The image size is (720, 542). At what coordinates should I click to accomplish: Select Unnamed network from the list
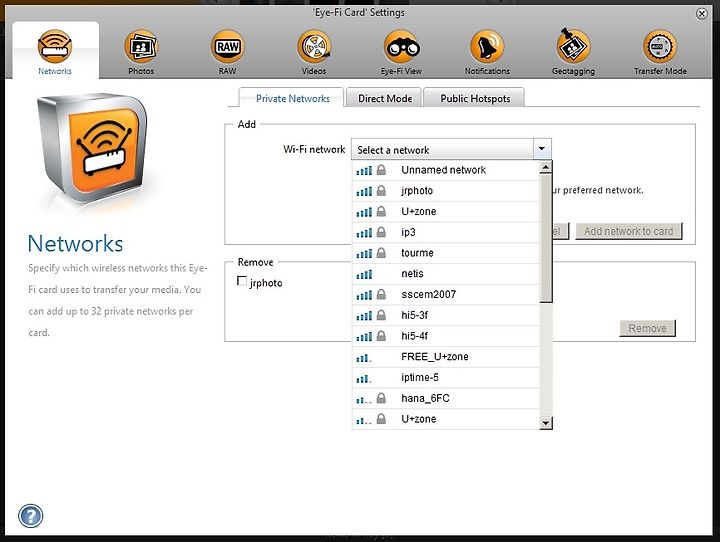pyautogui.click(x=446, y=170)
